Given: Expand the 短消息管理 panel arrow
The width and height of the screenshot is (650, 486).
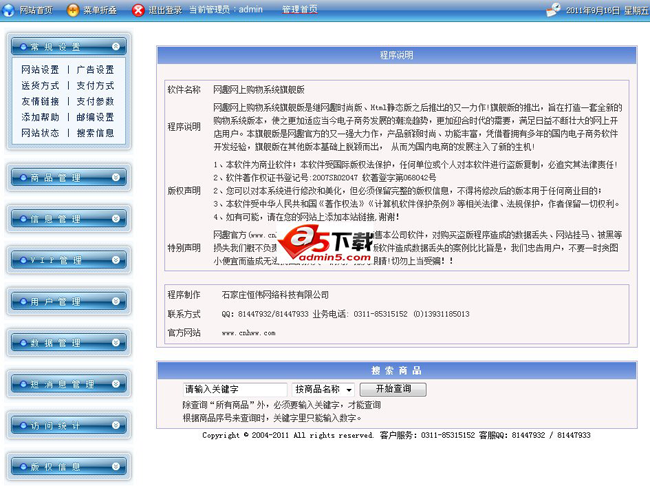Looking at the screenshot, I should click(x=116, y=384).
